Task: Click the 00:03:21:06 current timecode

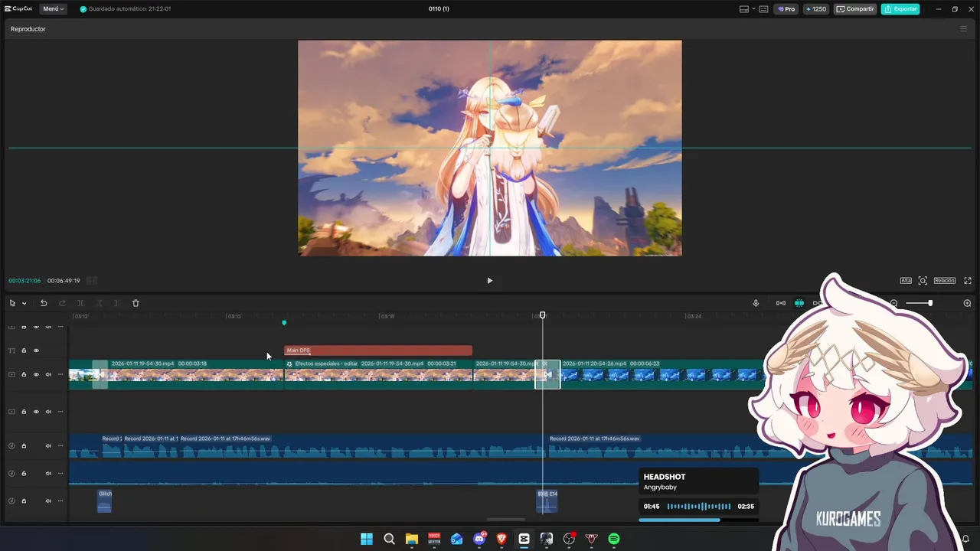Action: point(24,281)
